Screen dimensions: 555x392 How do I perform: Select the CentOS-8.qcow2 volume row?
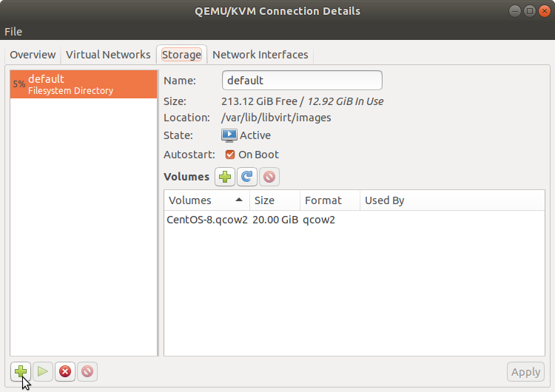coord(354,220)
